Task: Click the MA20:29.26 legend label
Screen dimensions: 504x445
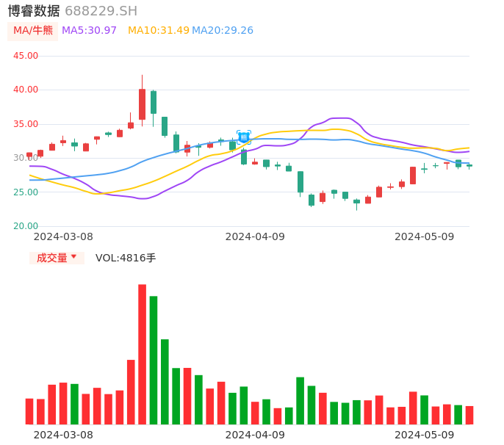Action: [223, 31]
